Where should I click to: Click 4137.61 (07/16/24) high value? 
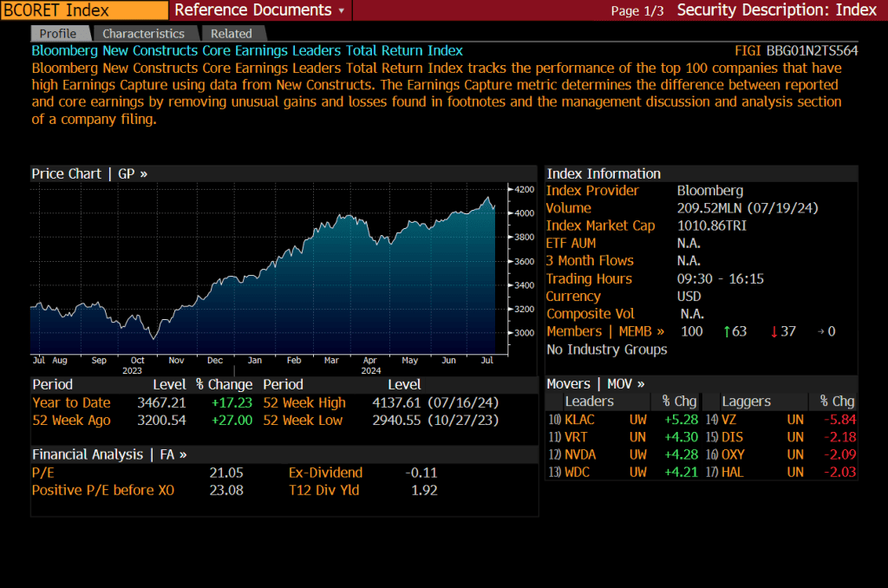click(x=435, y=402)
